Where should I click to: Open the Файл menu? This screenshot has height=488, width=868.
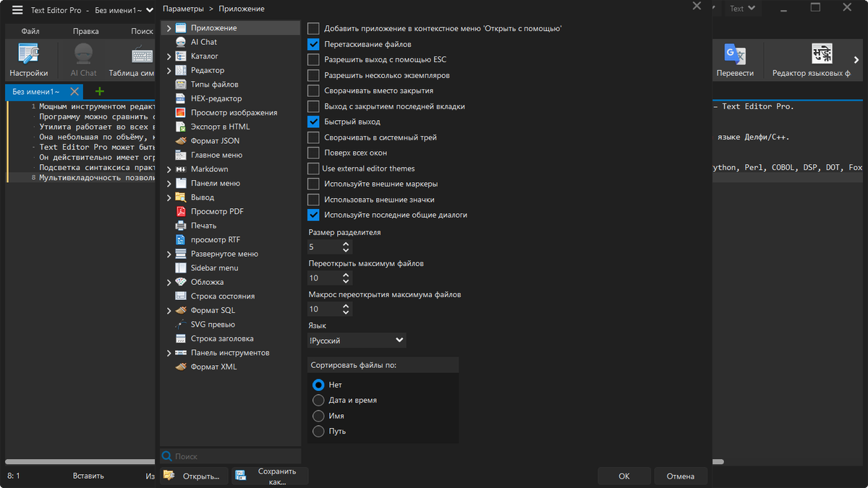tap(30, 31)
